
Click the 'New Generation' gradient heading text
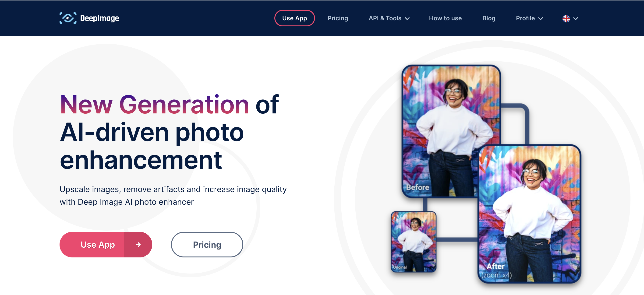click(154, 104)
